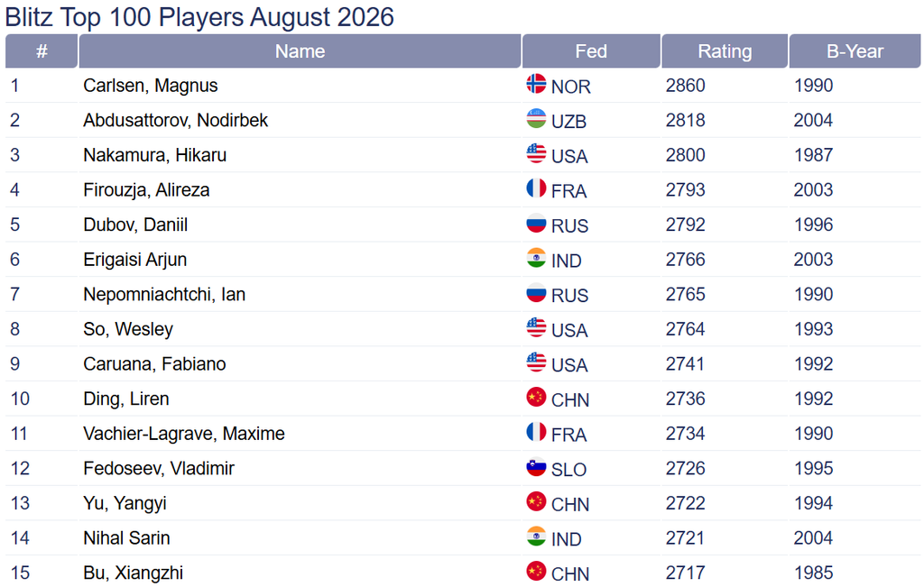This screenshot has width=924, height=587.
Task: Open Carlsen, Magnus player profile
Action: pyautogui.click(x=151, y=86)
